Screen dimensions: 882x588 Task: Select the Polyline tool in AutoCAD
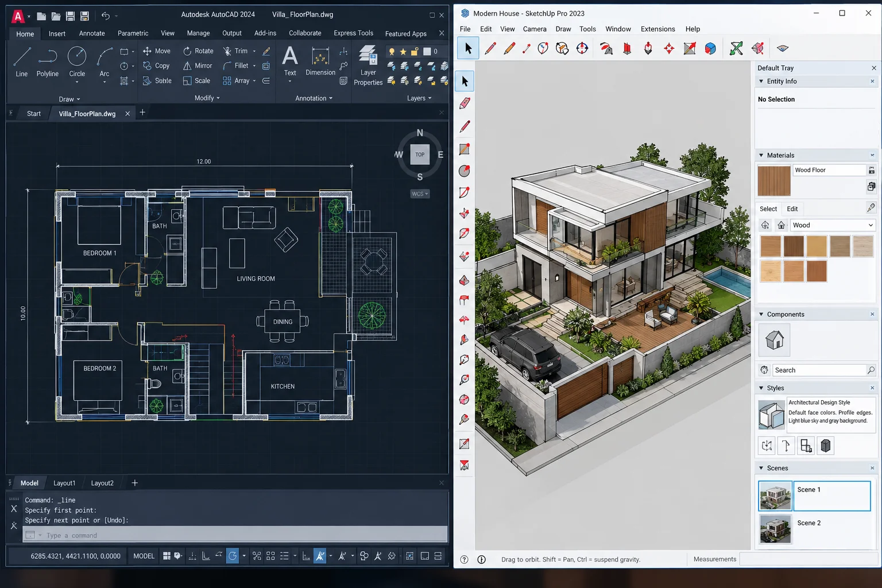click(48, 61)
